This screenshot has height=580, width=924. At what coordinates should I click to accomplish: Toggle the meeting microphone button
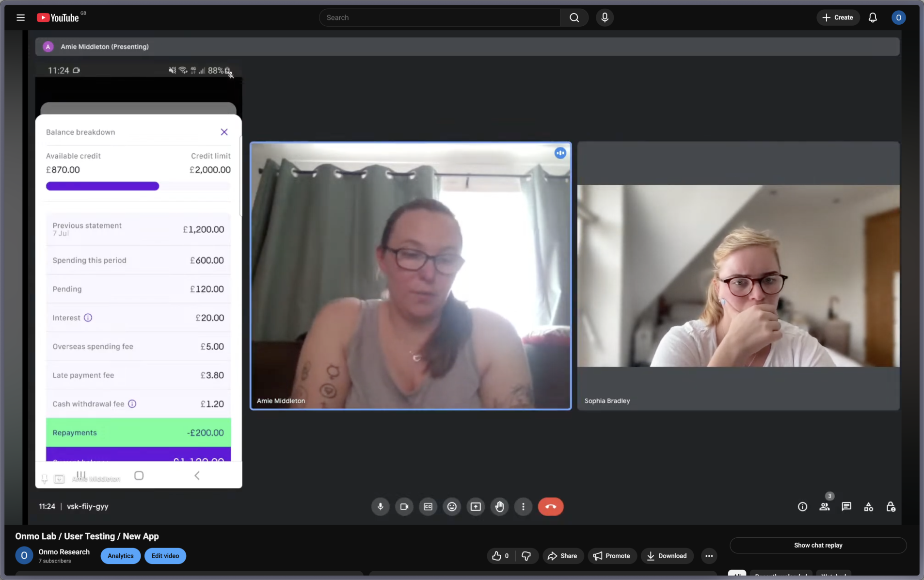(x=381, y=507)
